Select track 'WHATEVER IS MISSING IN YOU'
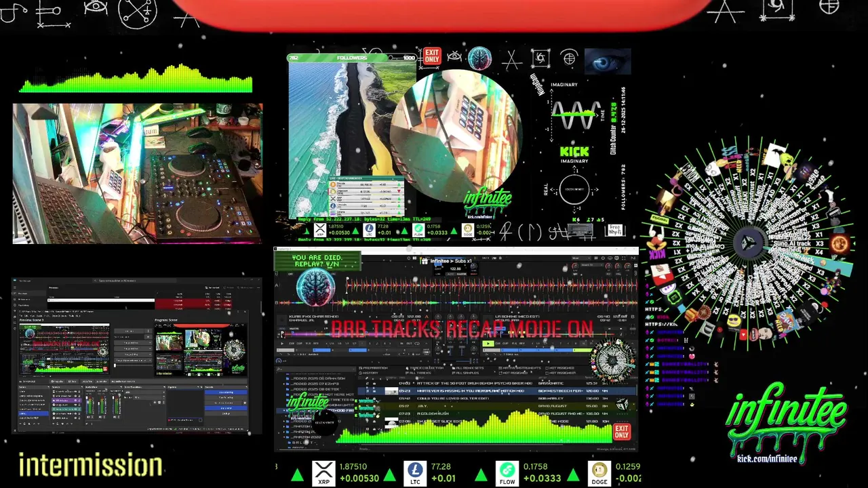 coord(497,390)
